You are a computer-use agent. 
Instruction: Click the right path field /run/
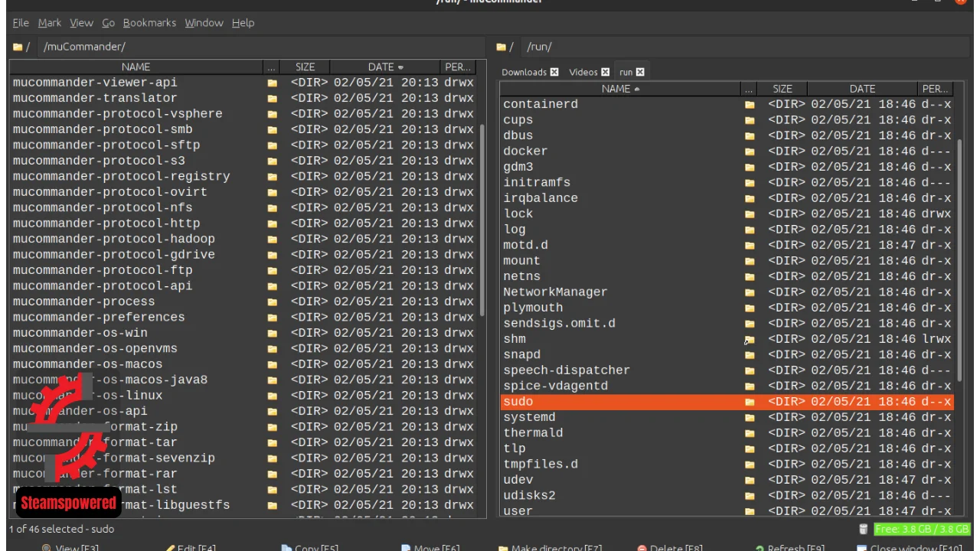pos(744,47)
